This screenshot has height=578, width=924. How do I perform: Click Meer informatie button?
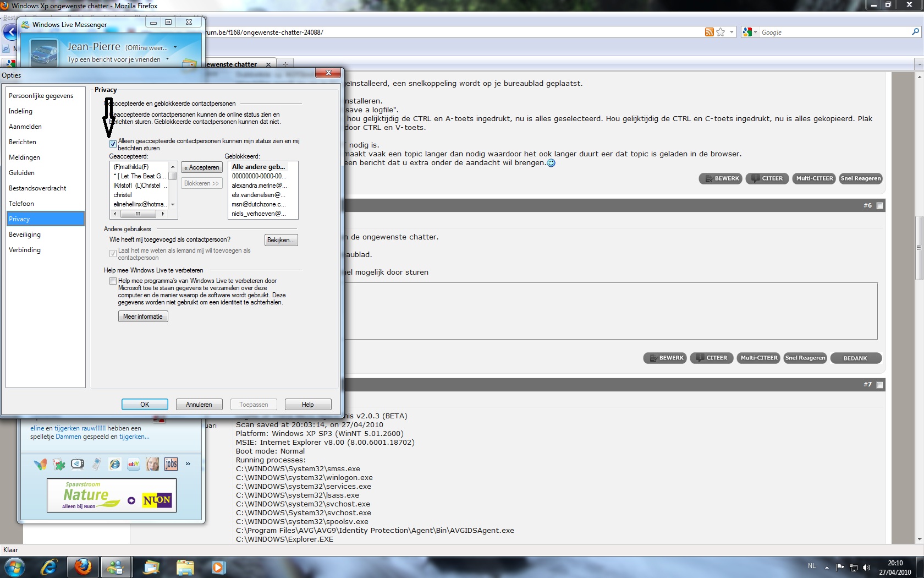tap(143, 317)
